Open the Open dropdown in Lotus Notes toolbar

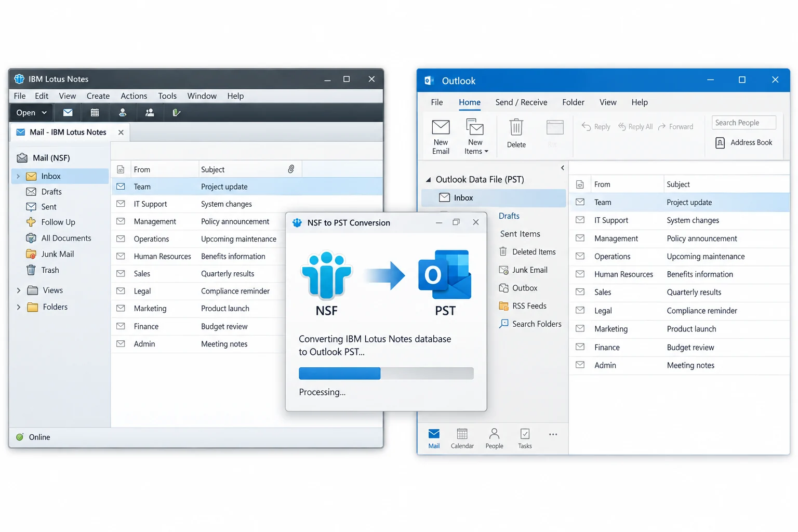coord(31,112)
